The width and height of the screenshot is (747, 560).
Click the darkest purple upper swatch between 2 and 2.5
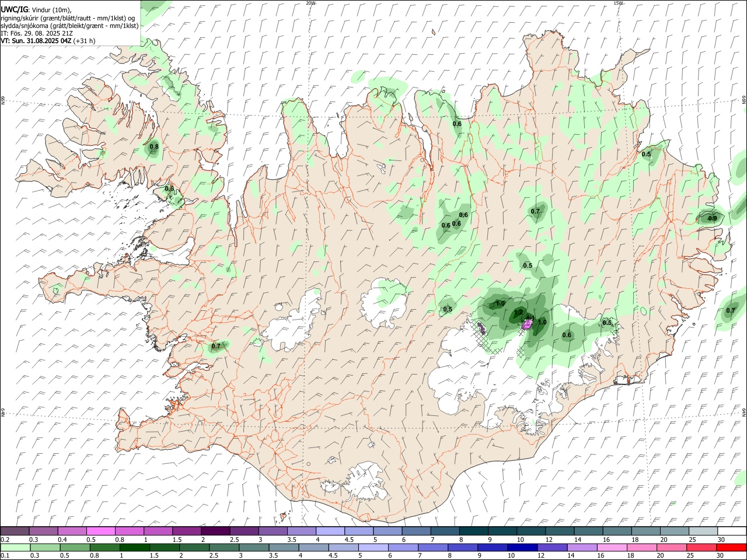(215, 531)
